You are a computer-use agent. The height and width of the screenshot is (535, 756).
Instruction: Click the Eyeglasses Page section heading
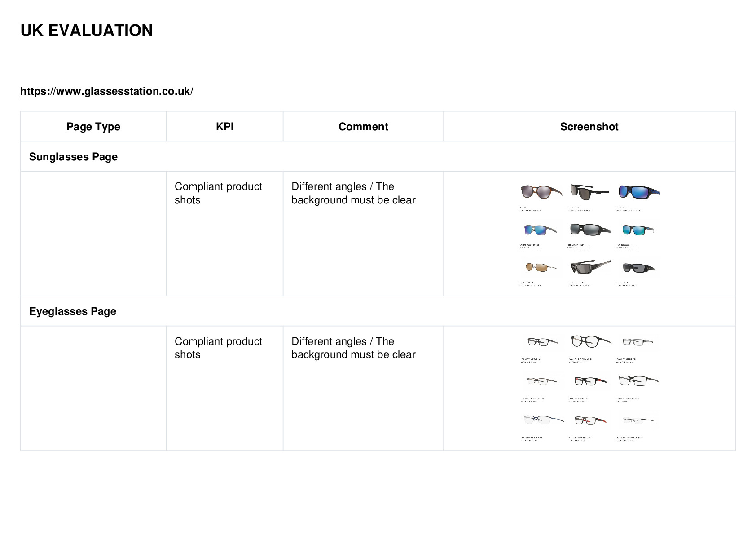tap(73, 311)
